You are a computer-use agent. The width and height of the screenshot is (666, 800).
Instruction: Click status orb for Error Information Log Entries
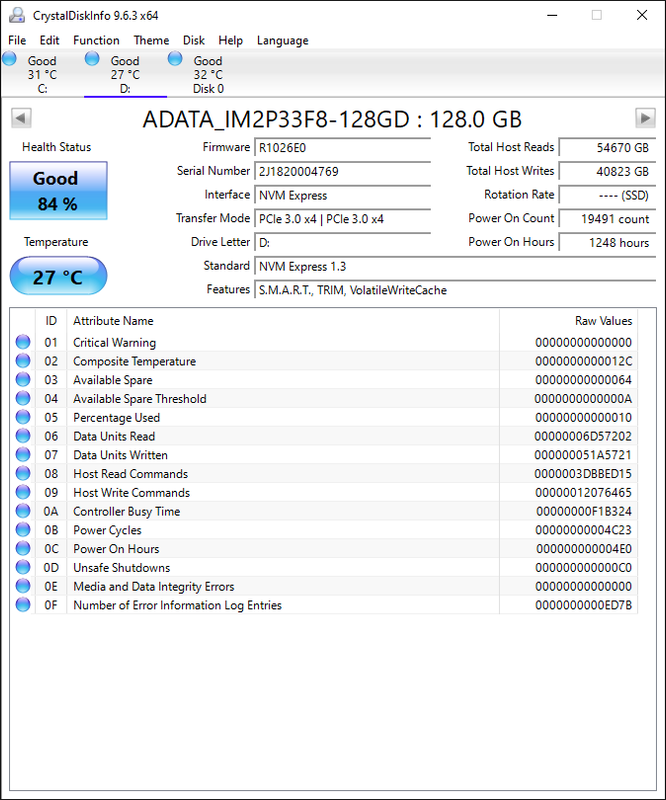click(x=23, y=605)
